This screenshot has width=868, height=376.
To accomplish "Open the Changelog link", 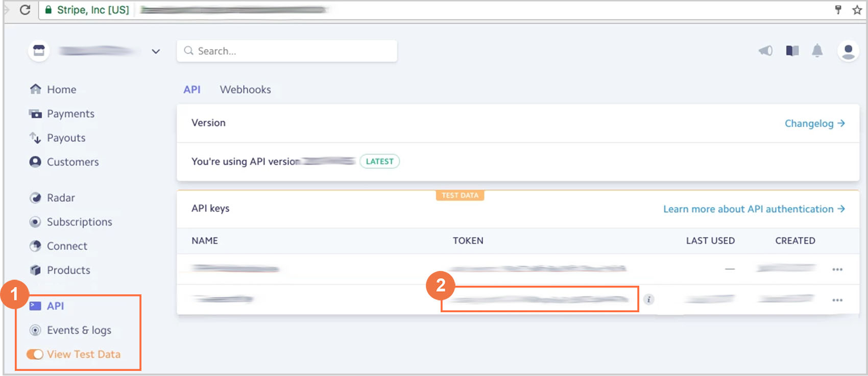I will tap(815, 123).
